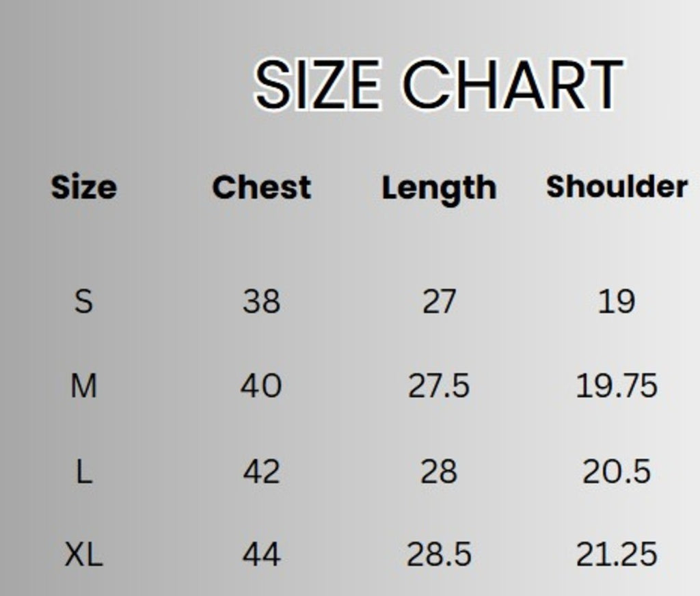Select length value 28.5 for size XL
700x596 pixels.
pyautogui.click(x=439, y=554)
